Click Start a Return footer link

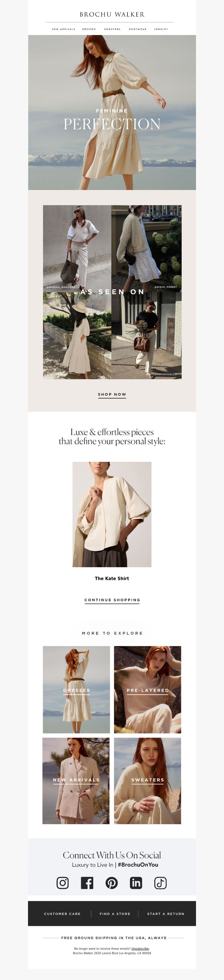tap(166, 913)
